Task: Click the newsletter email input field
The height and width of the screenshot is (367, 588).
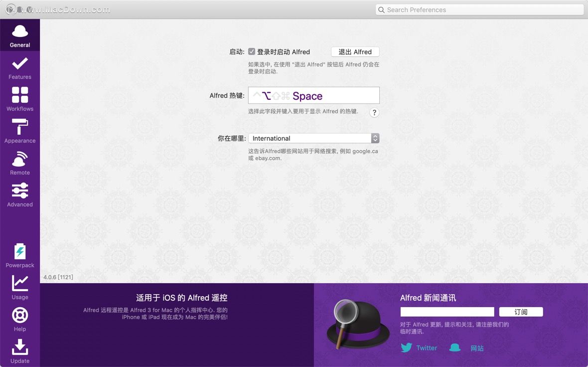Action: (x=447, y=312)
